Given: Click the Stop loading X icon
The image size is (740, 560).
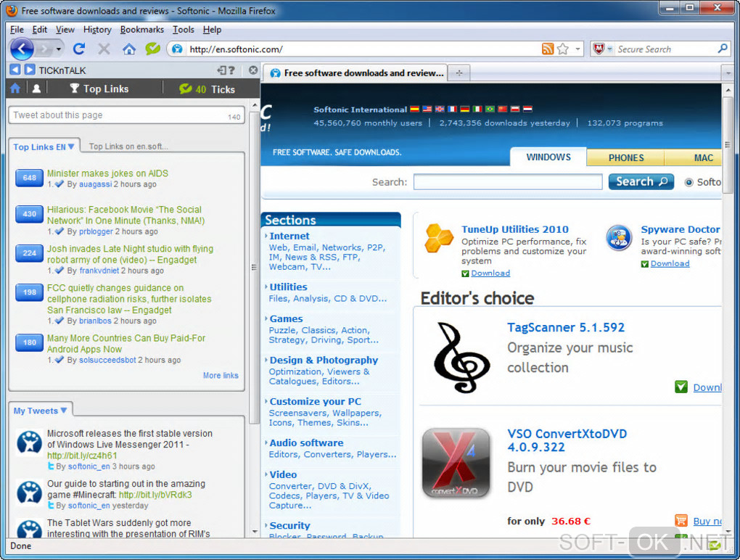Looking at the screenshot, I should pos(104,49).
